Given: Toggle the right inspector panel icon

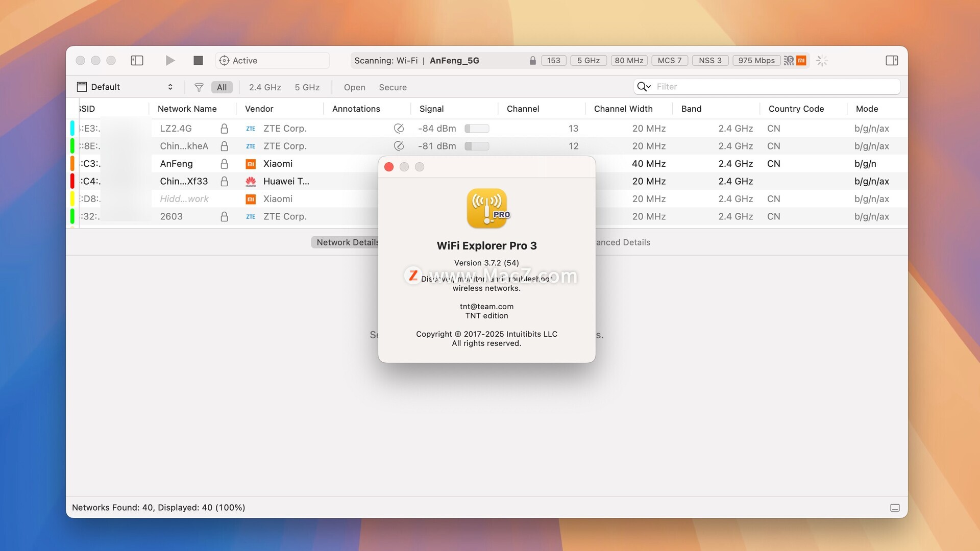Looking at the screenshot, I should point(892,60).
